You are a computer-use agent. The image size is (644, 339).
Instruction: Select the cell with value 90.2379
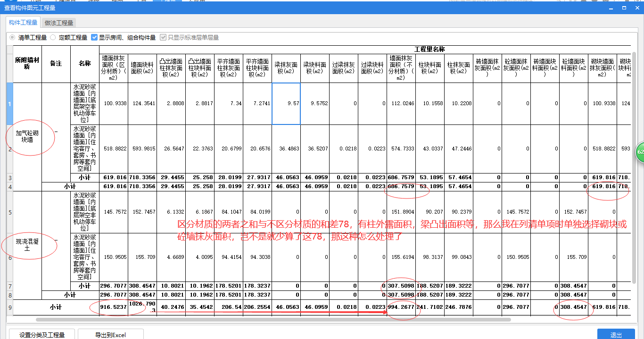[459, 212]
